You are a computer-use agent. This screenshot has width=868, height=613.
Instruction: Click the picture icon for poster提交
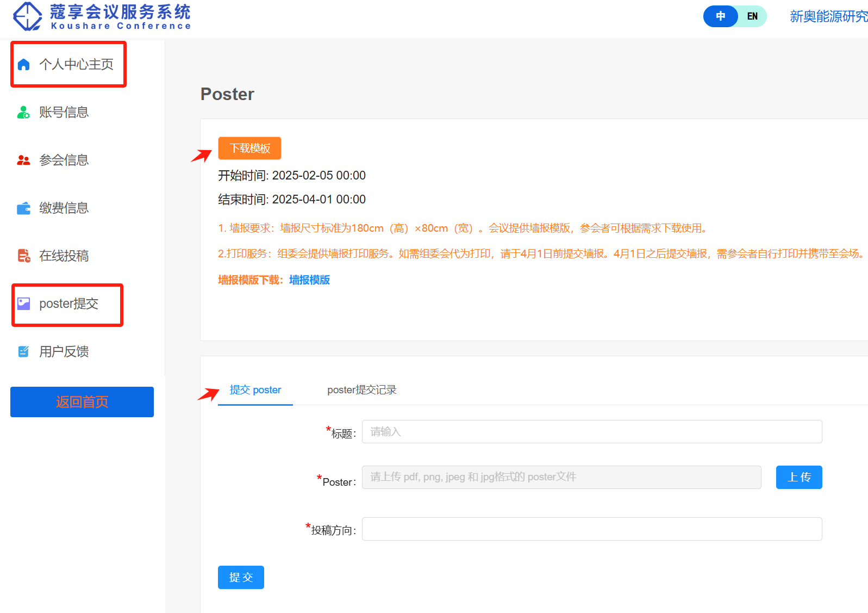click(23, 304)
